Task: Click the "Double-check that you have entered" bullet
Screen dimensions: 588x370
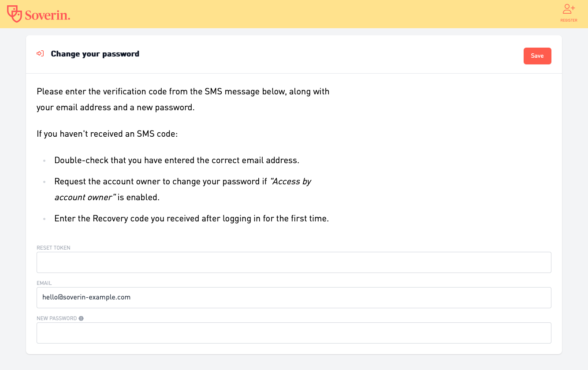Action: point(177,161)
